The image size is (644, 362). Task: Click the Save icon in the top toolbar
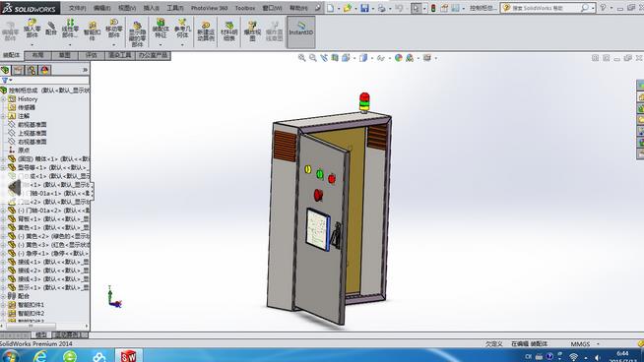click(x=364, y=8)
